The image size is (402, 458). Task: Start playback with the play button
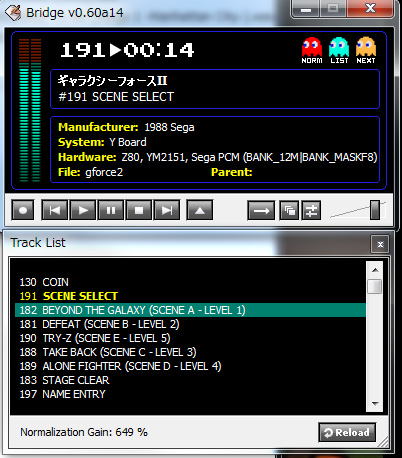(x=83, y=210)
